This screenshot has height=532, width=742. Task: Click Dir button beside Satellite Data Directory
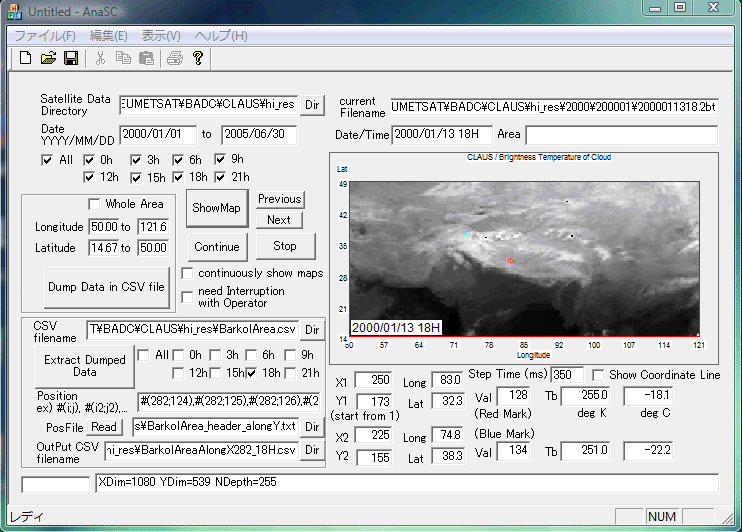[x=312, y=104]
